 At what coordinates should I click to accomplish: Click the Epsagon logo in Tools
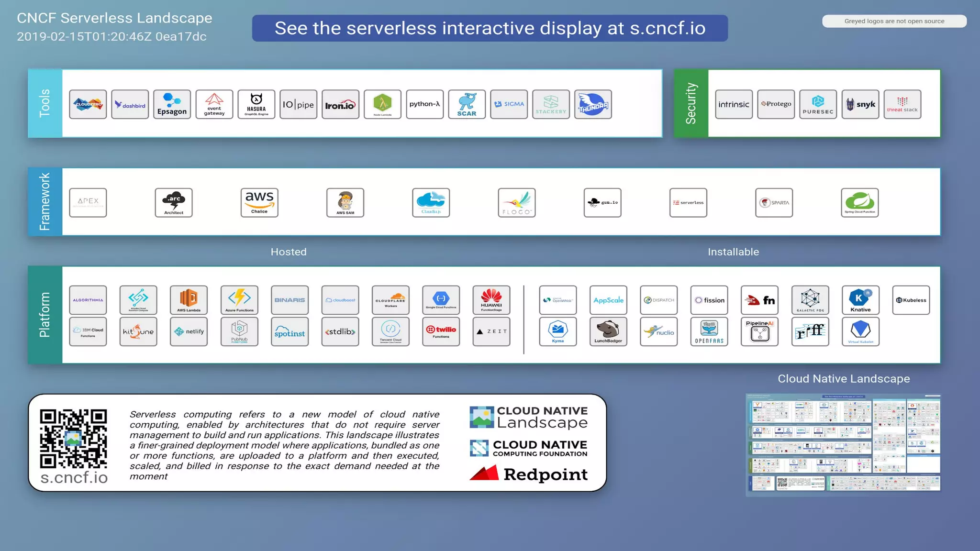tap(172, 104)
